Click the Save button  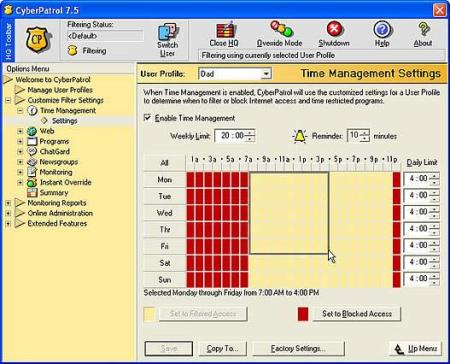pos(169,349)
